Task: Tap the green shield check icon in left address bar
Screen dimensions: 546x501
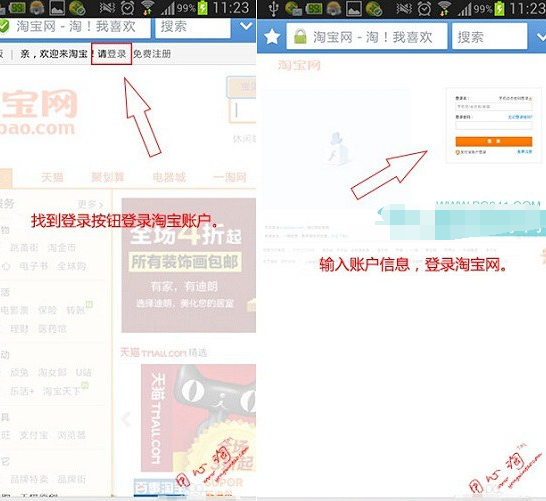Action: 4,26
